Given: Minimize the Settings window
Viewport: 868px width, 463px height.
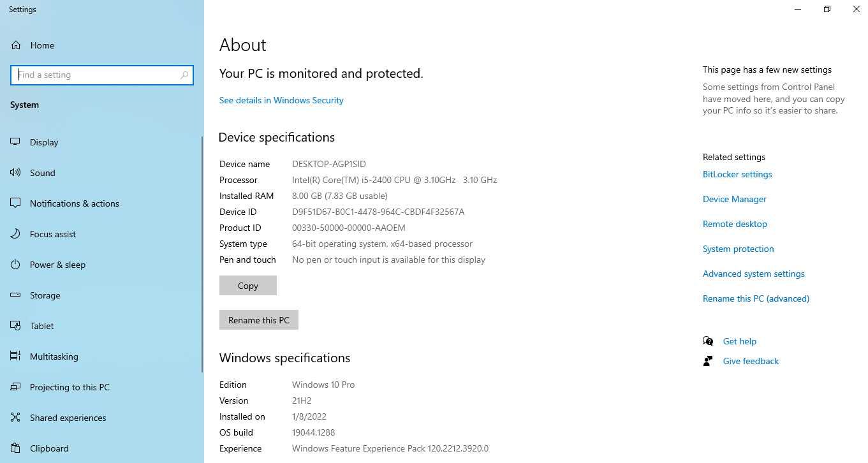Looking at the screenshot, I should (x=798, y=10).
